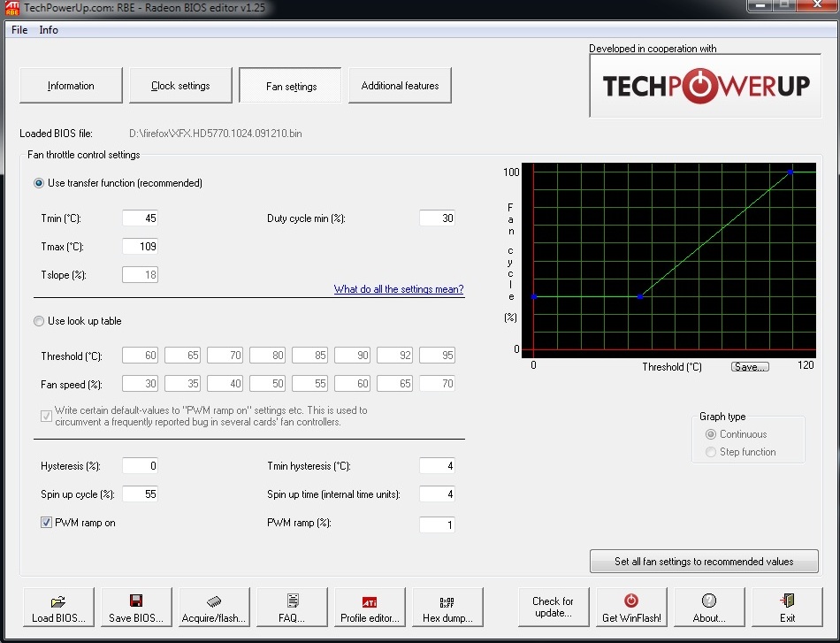Click the Fan speed field showing 65

(x=395, y=384)
